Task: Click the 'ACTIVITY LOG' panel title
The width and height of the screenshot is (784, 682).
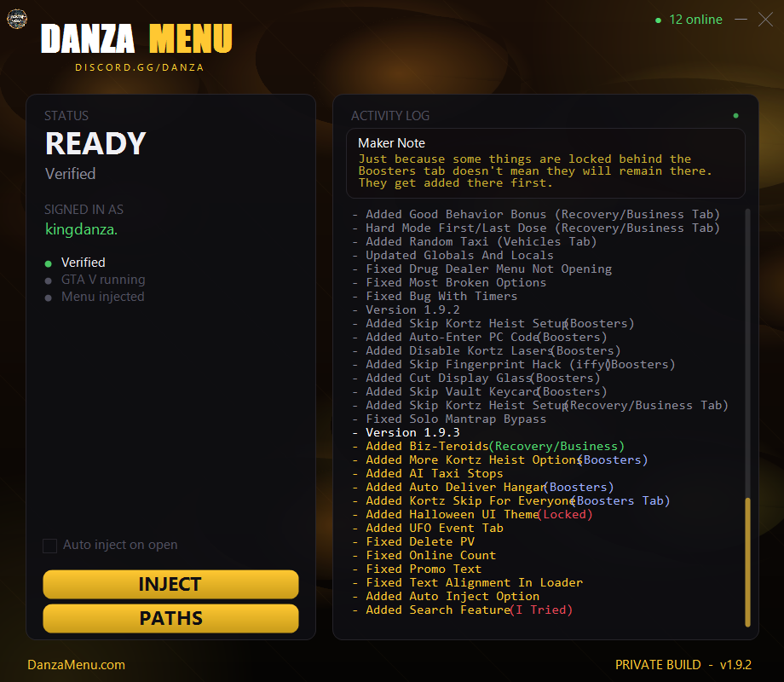Action: [x=390, y=116]
